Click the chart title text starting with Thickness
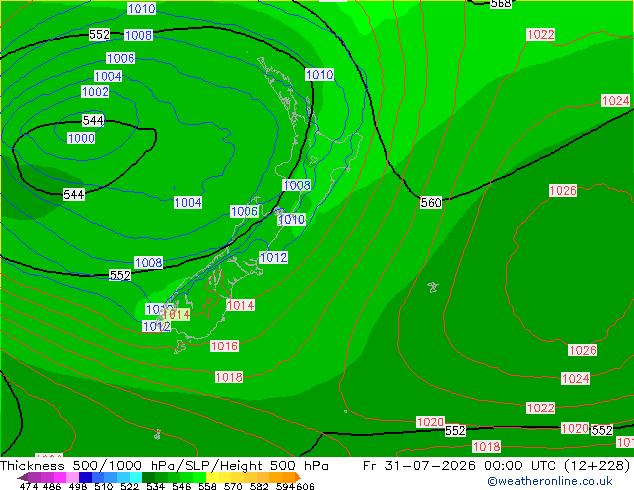 click(164, 466)
